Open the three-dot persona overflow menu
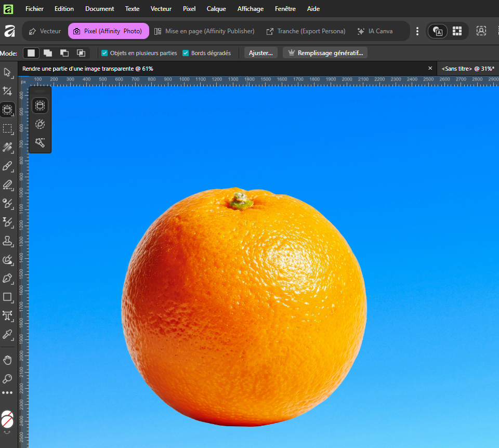499x448 pixels. click(417, 31)
